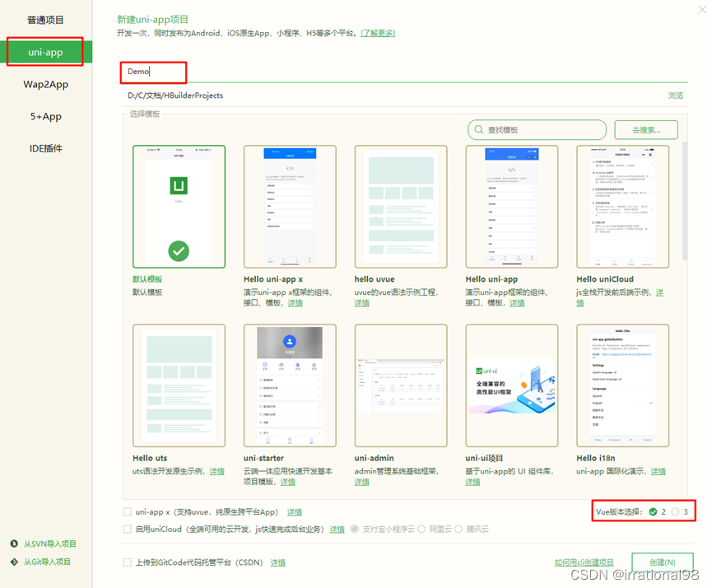712x588 pixels.
Task: Enable the 启用uniCloud checkbox
Action: pos(128,529)
